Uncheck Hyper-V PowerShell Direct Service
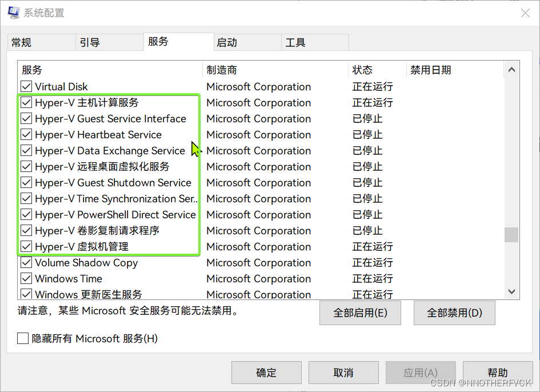 click(26, 215)
